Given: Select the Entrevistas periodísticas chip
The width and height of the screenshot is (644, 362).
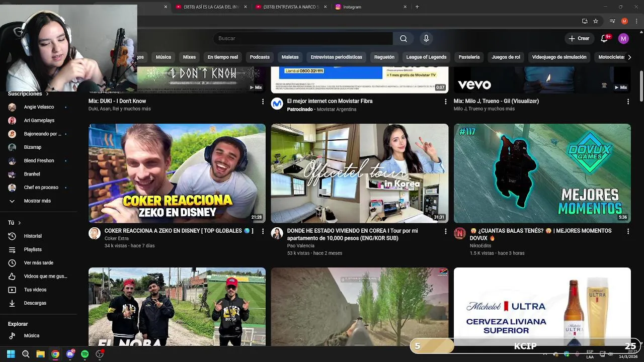Looking at the screenshot, I should (x=336, y=57).
